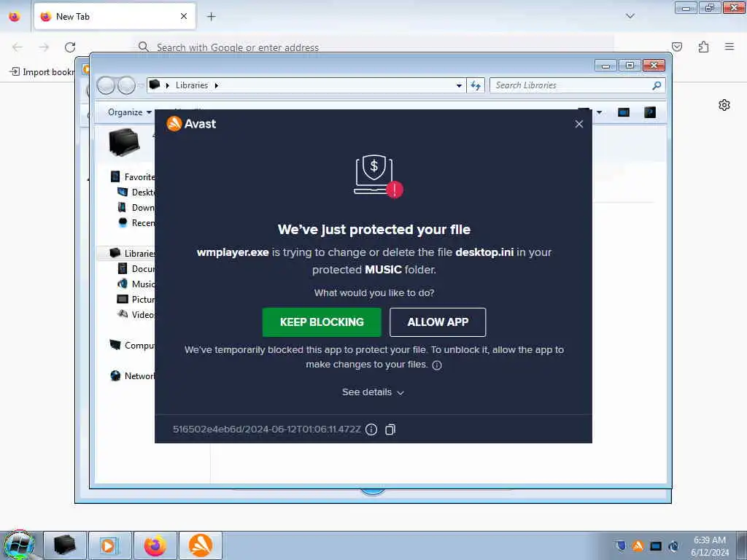Screen dimensions: 747x560
Task: Open a new Firefox tab
Action: 212,17
